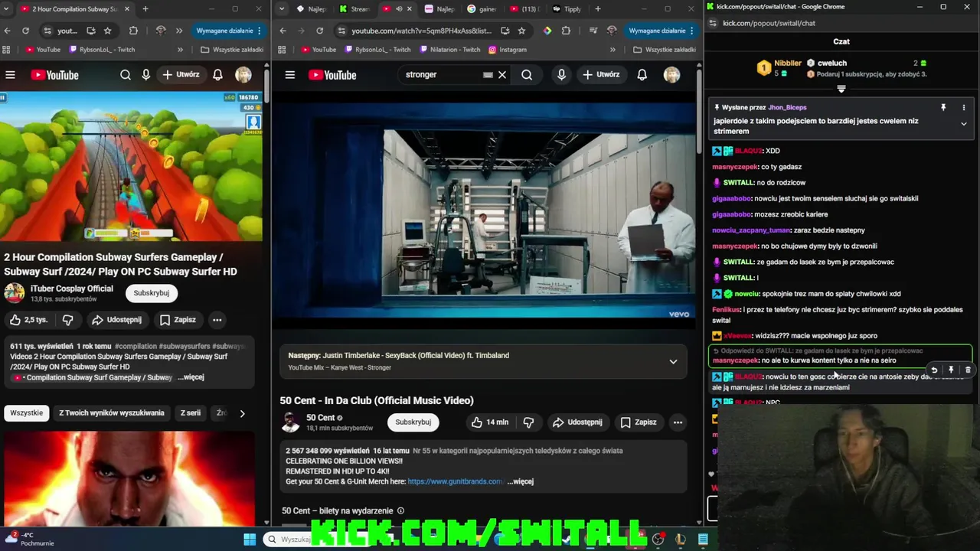Open the Instagram bookmark
This screenshot has width=980, height=551.
point(506,50)
